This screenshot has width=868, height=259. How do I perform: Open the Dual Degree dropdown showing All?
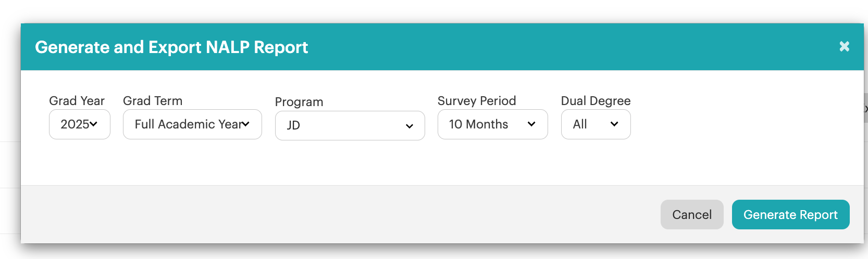click(x=596, y=124)
